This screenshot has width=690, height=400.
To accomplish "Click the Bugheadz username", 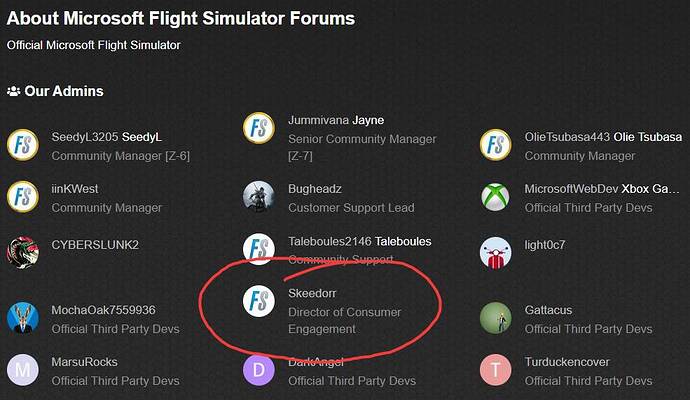I will click(x=315, y=189).
